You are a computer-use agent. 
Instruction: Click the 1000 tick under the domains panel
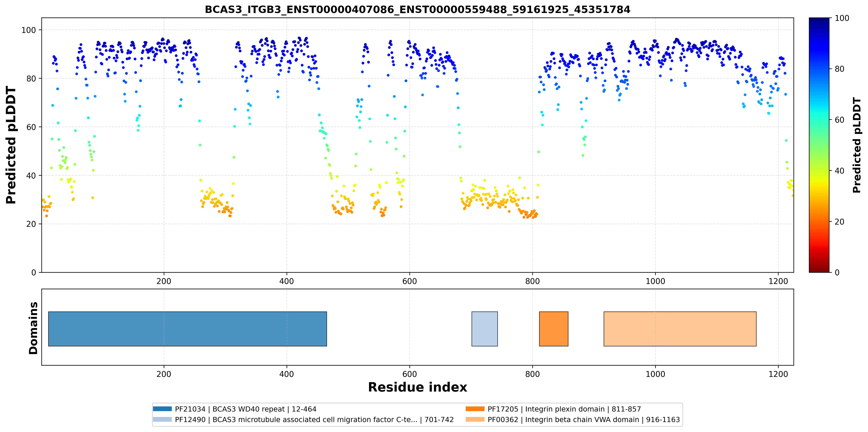(655, 374)
